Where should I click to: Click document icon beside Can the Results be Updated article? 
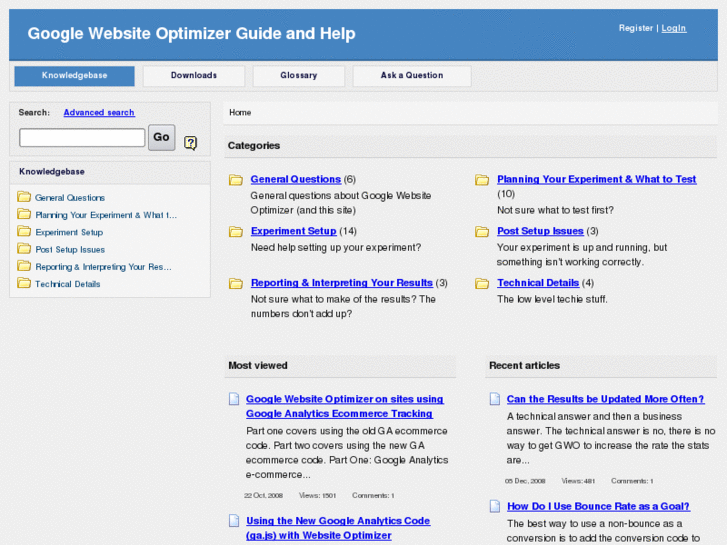pyautogui.click(x=495, y=399)
